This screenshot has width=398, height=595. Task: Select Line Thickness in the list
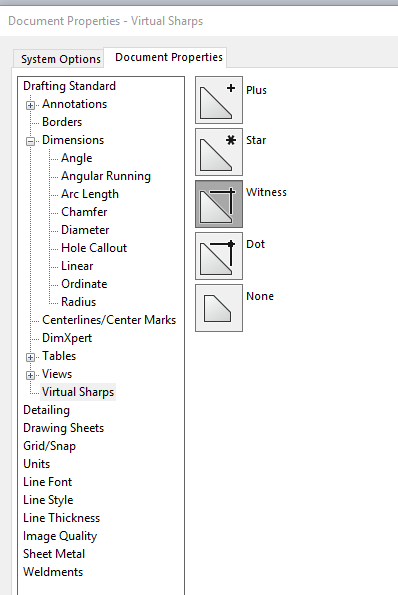tap(61, 518)
